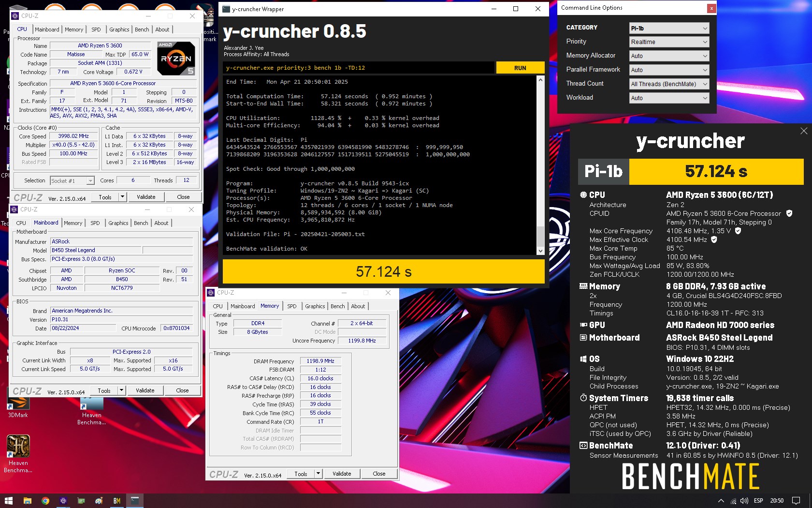Open the network status tray icon
This screenshot has width=812, height=508.
(x=733, y=501)
